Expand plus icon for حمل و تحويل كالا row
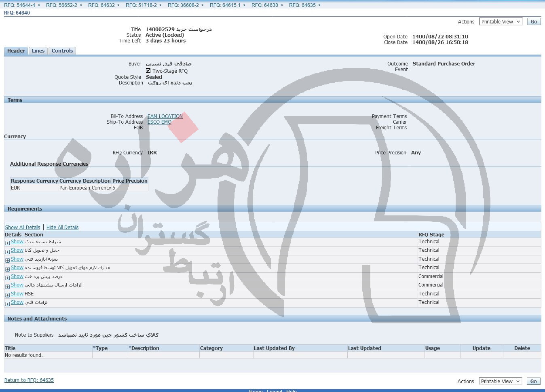The height and width of the screenshot is (392, 545). [x=7, y=252]
